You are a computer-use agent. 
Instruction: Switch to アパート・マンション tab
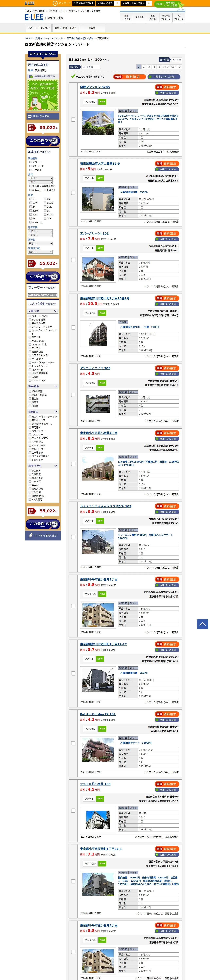[38, 28]
